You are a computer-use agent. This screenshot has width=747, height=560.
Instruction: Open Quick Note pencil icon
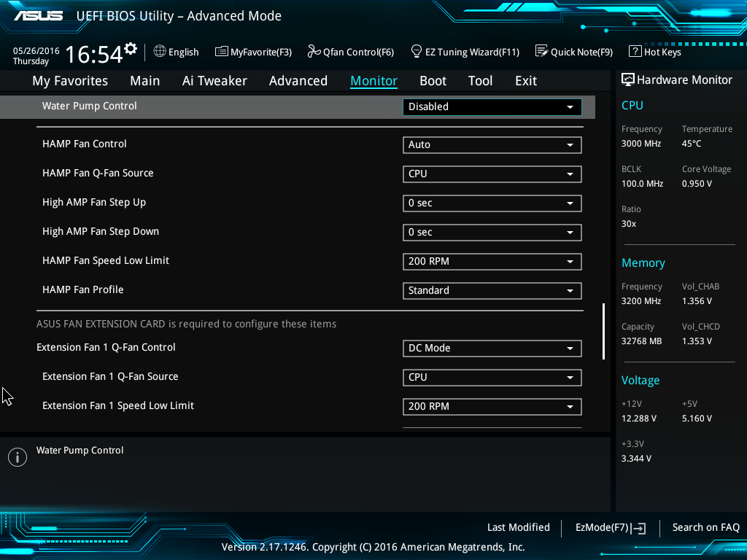point(542,51)
